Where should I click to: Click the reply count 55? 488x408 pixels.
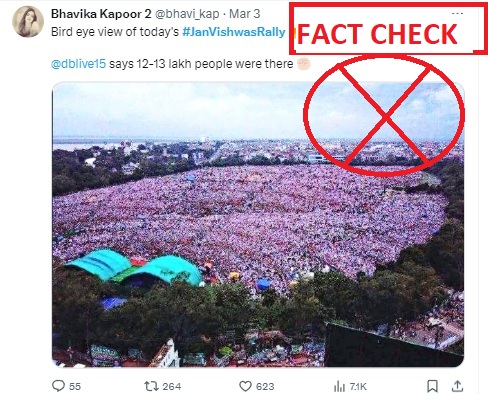click(x=75, y=387)
